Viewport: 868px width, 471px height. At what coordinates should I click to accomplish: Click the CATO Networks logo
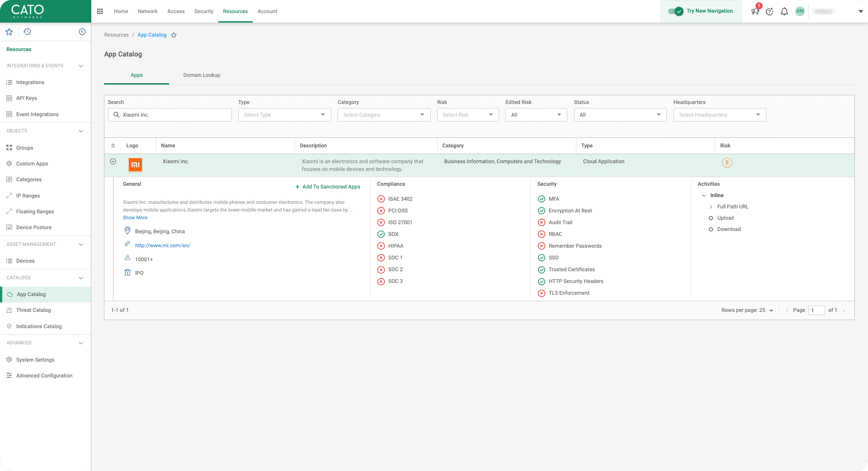(28, 11)
